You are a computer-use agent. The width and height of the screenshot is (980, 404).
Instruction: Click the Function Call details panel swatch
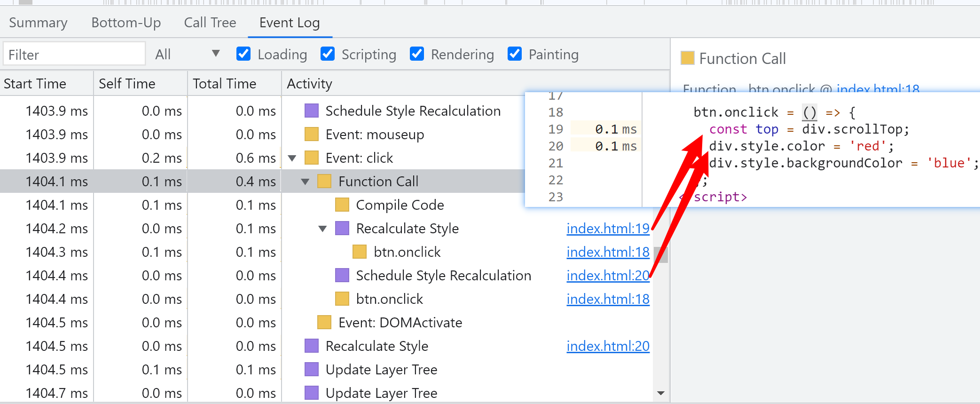[x=688, y=58]
